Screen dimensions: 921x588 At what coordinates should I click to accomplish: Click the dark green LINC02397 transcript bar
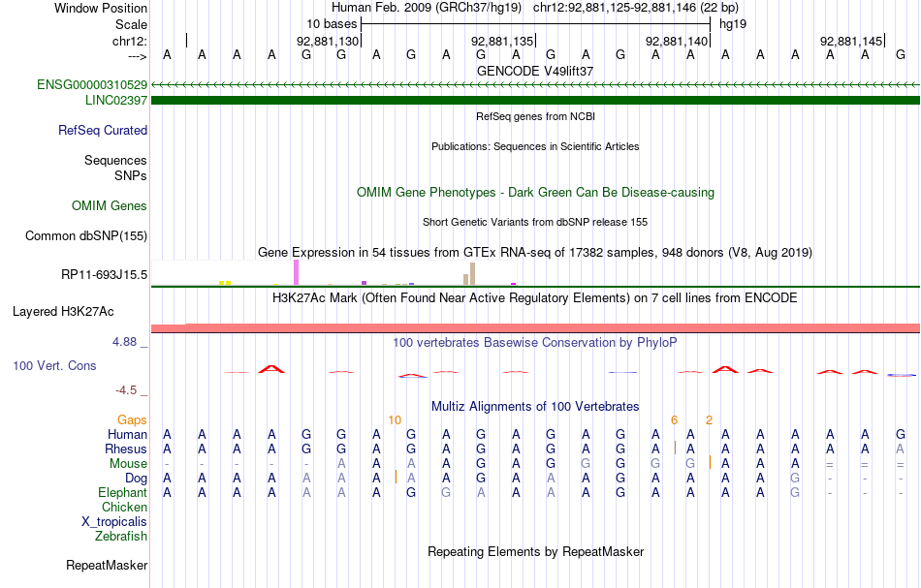point(535,101)
